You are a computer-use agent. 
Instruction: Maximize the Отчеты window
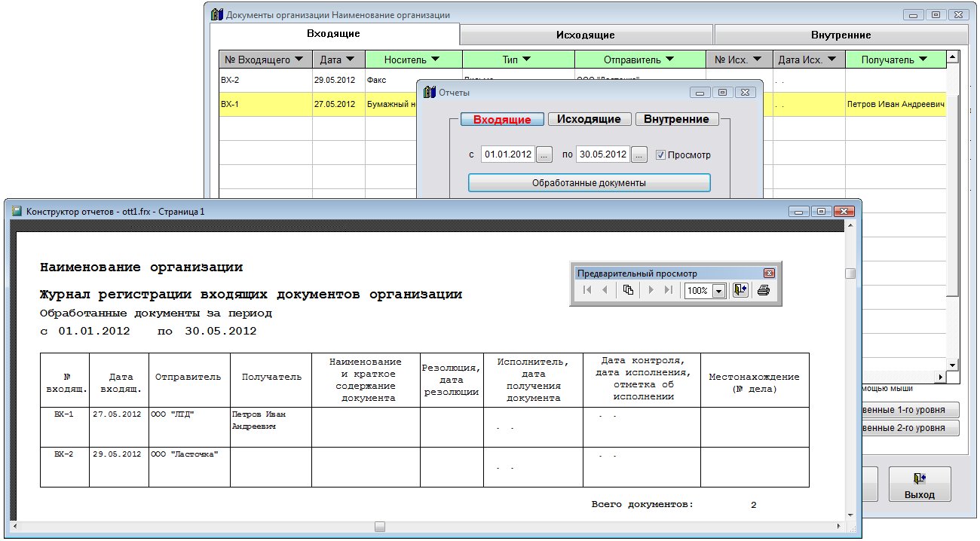(x=722, y=93)
